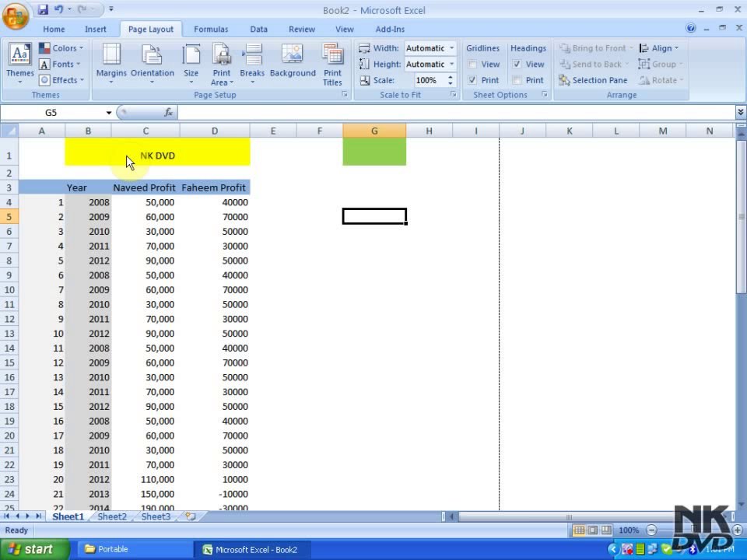This screenshot has height=560, width=747.
Task: Switch to the View tab
Action: click(345, 29)
